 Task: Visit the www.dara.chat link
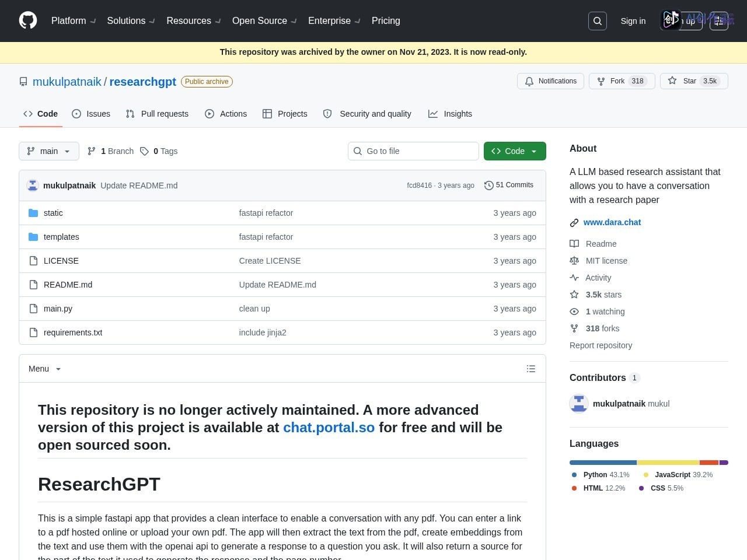612,222
